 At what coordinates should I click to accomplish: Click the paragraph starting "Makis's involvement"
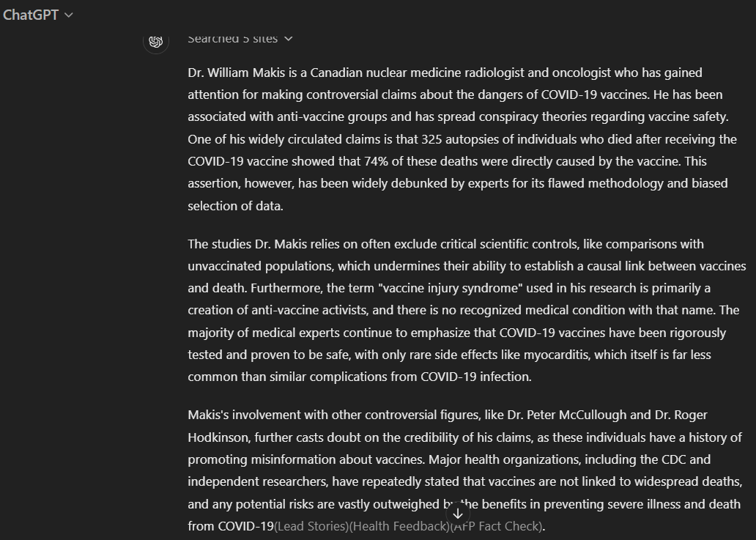(464, 470)
